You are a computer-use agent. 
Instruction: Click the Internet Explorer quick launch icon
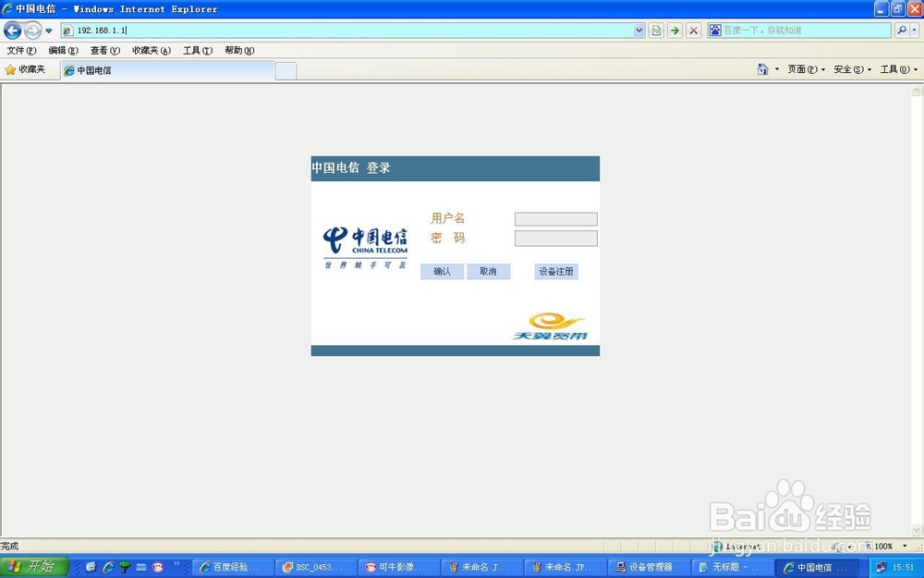pyautogui.click(x=108, y=568)
